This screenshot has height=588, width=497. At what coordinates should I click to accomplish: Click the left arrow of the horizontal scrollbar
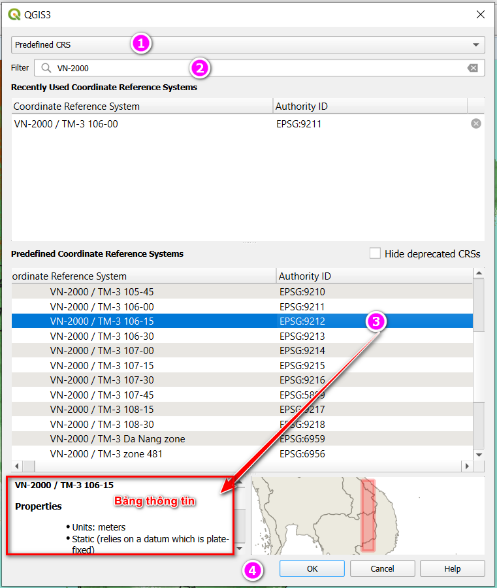[x=17, y=466]
